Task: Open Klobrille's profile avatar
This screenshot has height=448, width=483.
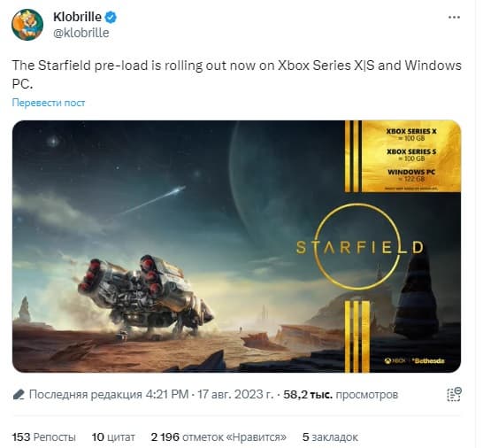Action: (x=27, y=25)
